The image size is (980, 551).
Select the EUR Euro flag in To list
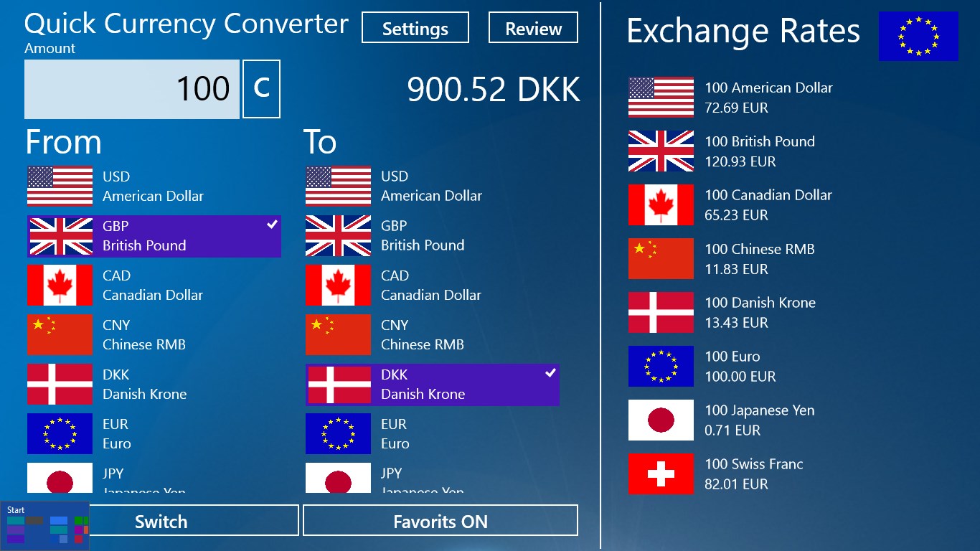pos(338,433)
